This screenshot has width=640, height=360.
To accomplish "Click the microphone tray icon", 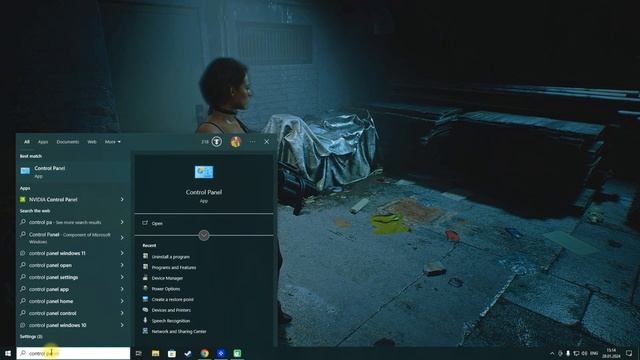I will [568, 353].
